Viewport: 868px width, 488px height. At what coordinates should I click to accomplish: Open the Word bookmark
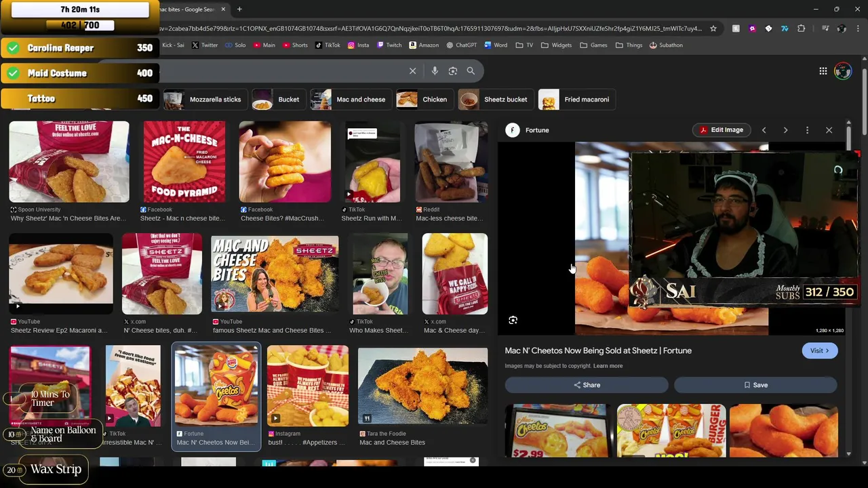point(496,45)
